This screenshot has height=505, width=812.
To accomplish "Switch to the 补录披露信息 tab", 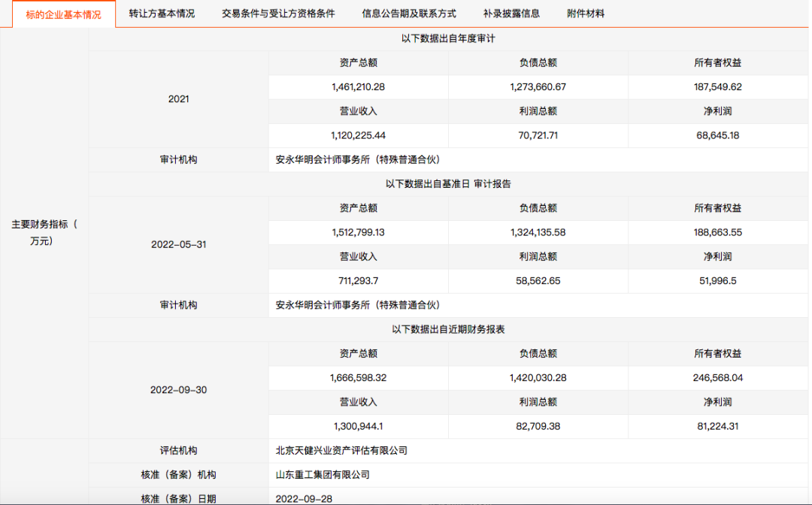I will tap(504, 13).
